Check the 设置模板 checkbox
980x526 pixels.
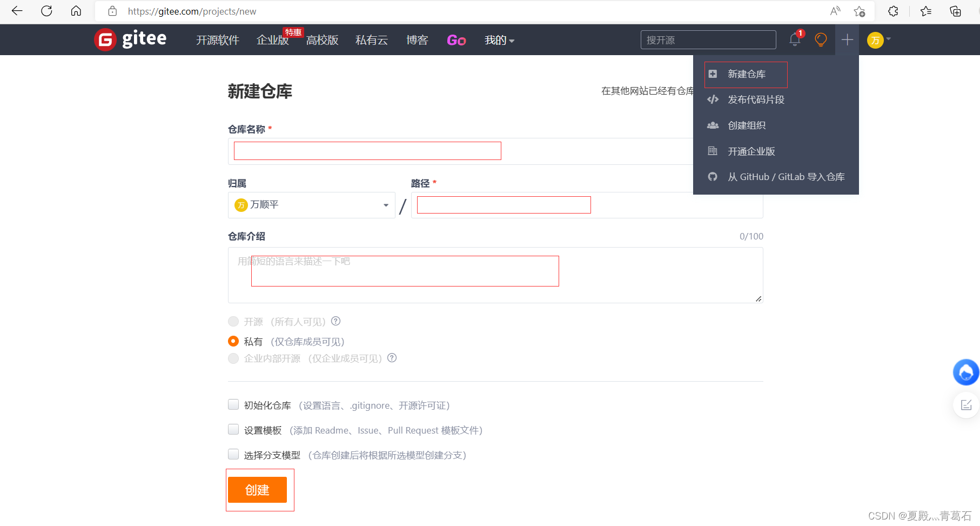pyautogui.click(x=233, y=429)
